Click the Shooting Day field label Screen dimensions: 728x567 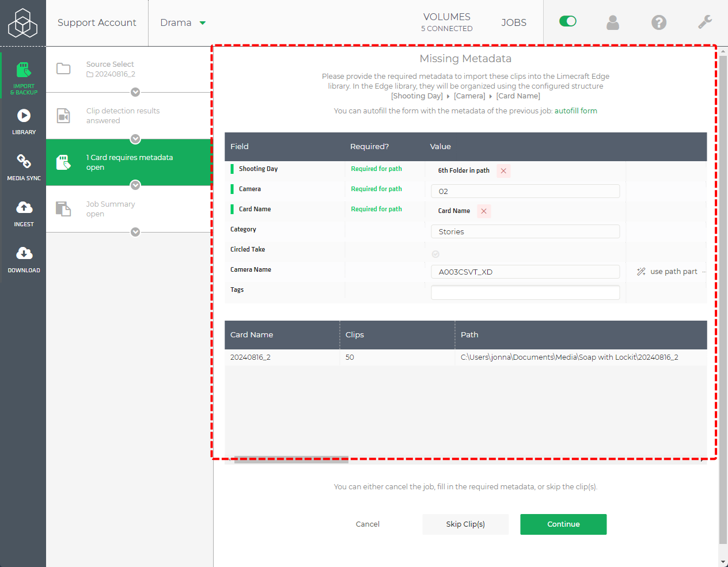click(258, 169)
